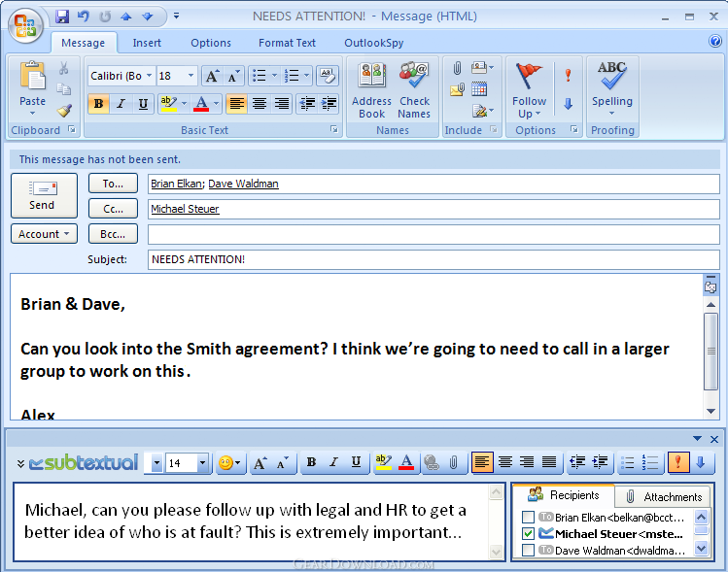
Task: Apply red font color in ribbon
Action: click(x=201, y=103)
